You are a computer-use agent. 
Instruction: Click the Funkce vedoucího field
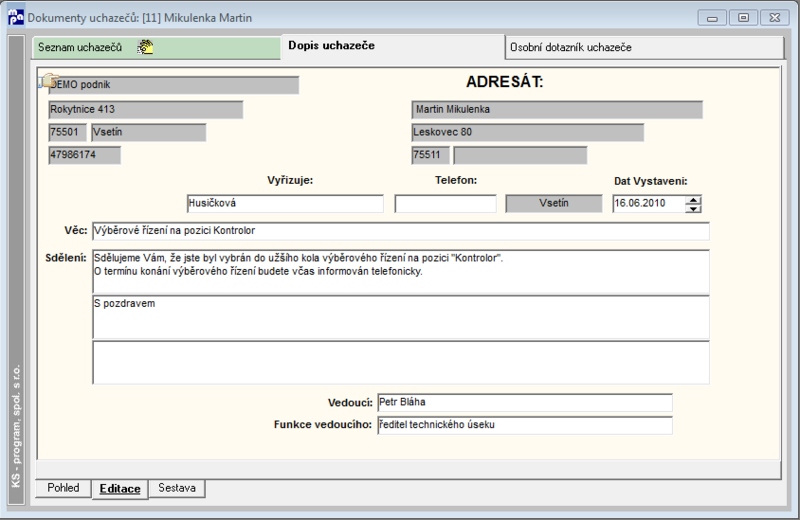click(x=524, y=425)
